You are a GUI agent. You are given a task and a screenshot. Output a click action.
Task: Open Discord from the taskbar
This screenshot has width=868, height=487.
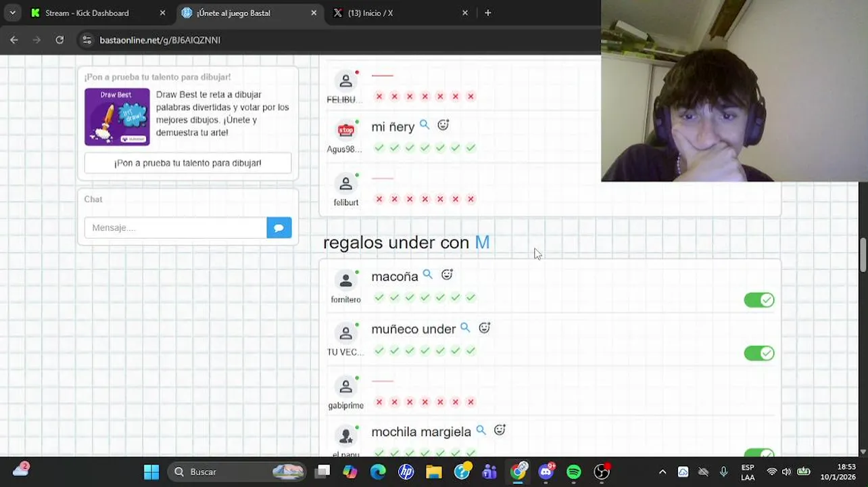pyautogui.click(x=546, y=472)
